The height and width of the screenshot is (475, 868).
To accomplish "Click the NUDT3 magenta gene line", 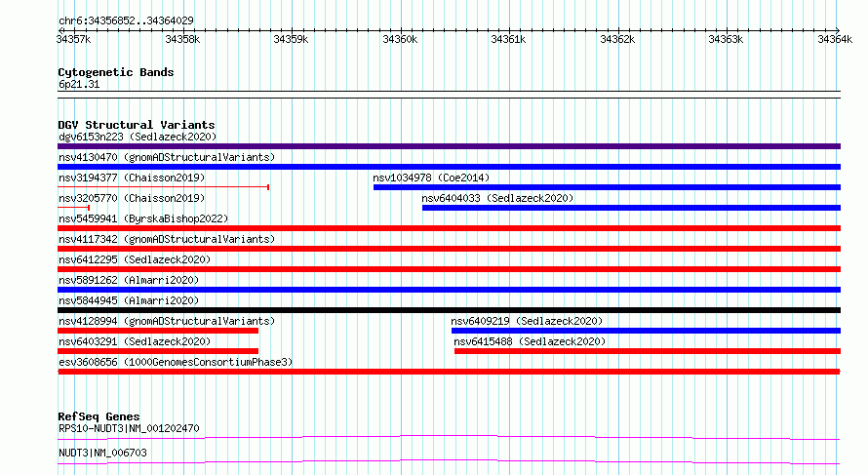I will tap(449, 461).
